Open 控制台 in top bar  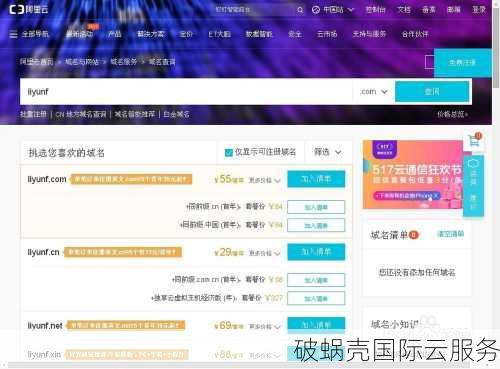(x=375, y=10)
